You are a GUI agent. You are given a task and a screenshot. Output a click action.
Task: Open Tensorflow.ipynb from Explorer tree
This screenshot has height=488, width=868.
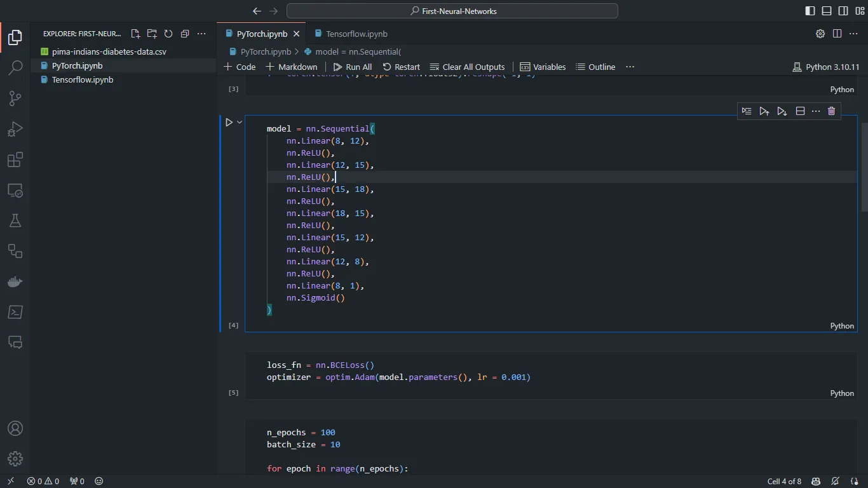pyautogui.click(x=124, y=79)
